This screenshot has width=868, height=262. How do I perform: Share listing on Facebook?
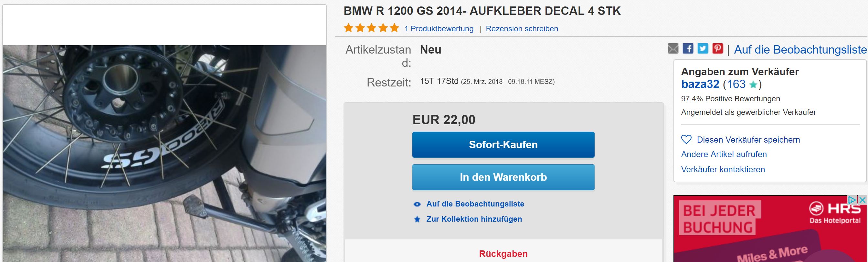click(688, 49)
